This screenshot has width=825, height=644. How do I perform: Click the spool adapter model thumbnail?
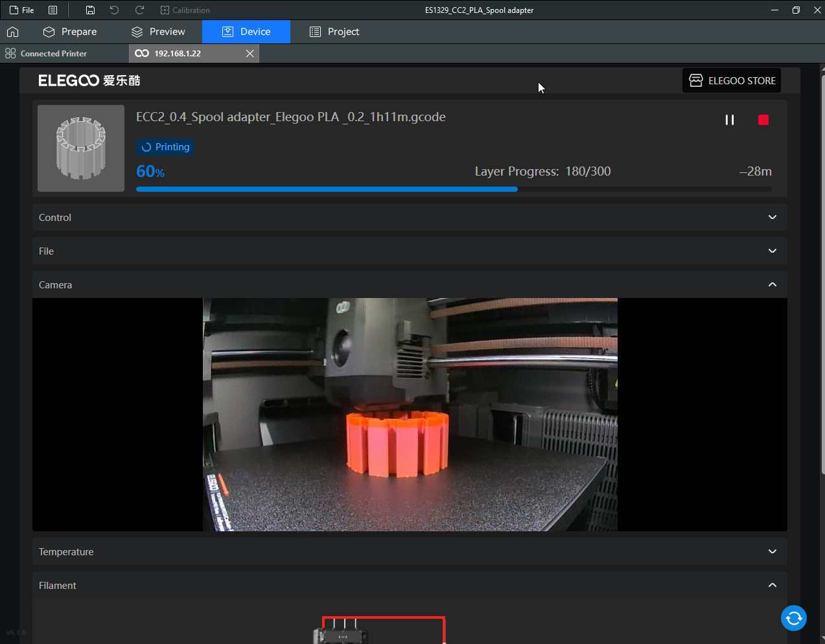click(81, 148)
